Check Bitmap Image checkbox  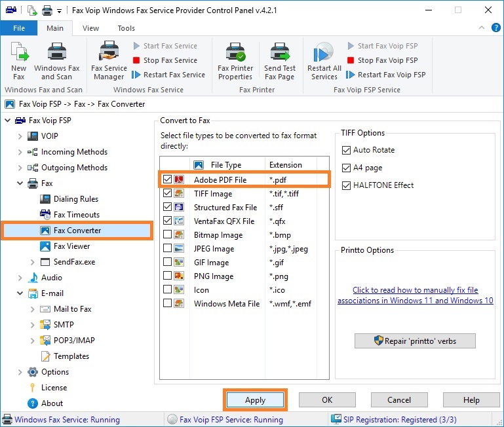coord(167,234)
